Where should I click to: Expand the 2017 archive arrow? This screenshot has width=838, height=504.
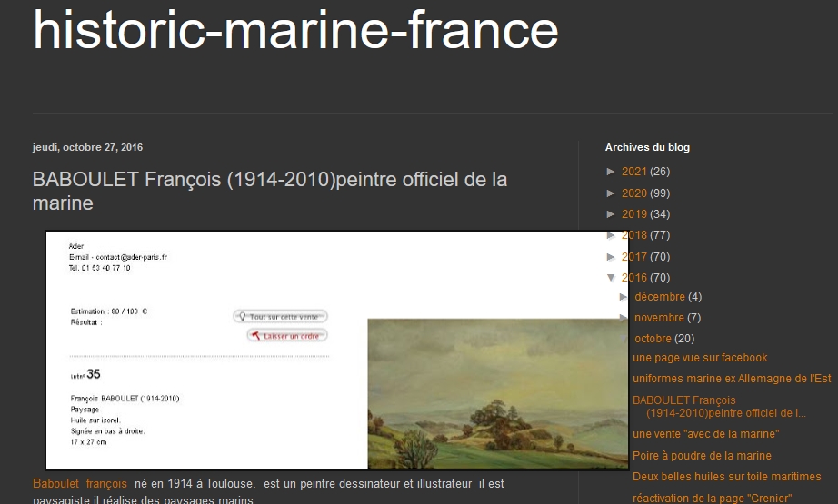[611, 257]
